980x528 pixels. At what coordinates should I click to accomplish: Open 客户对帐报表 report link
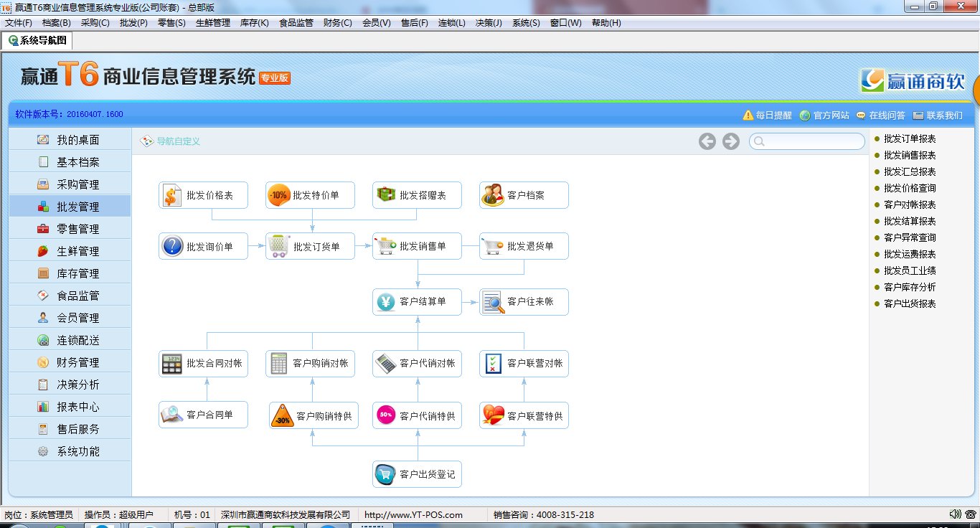(x=910, y=204)
